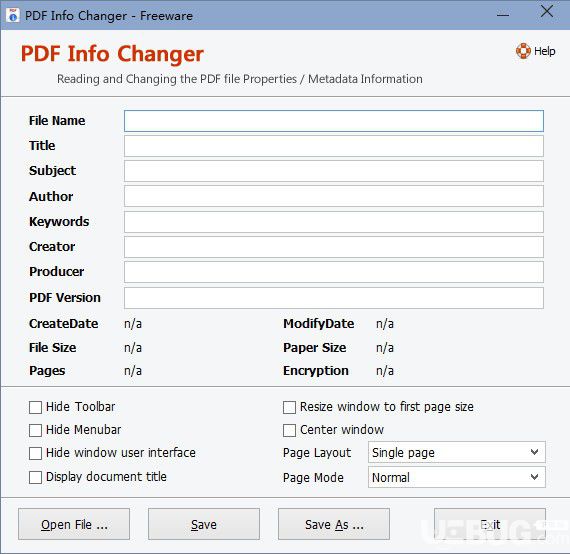Click into the Title text field
The height and width of the screenshot is (554, 570).
(334, 146)
